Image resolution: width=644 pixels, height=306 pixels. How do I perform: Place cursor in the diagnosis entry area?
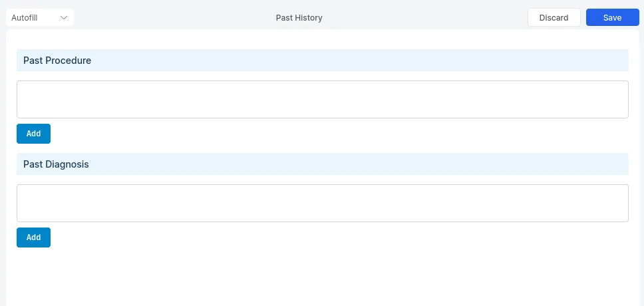click(x=322, y=204)
